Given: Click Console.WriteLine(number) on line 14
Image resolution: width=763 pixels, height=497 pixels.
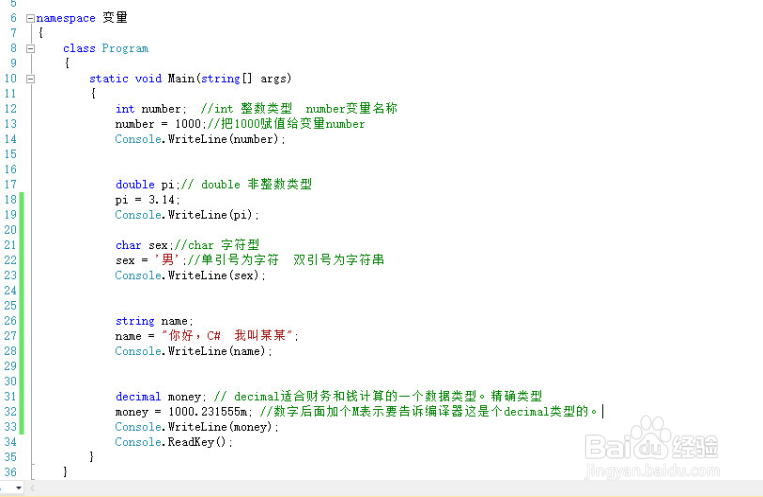Looking at the screenshot, I should [x=200, y=139].
